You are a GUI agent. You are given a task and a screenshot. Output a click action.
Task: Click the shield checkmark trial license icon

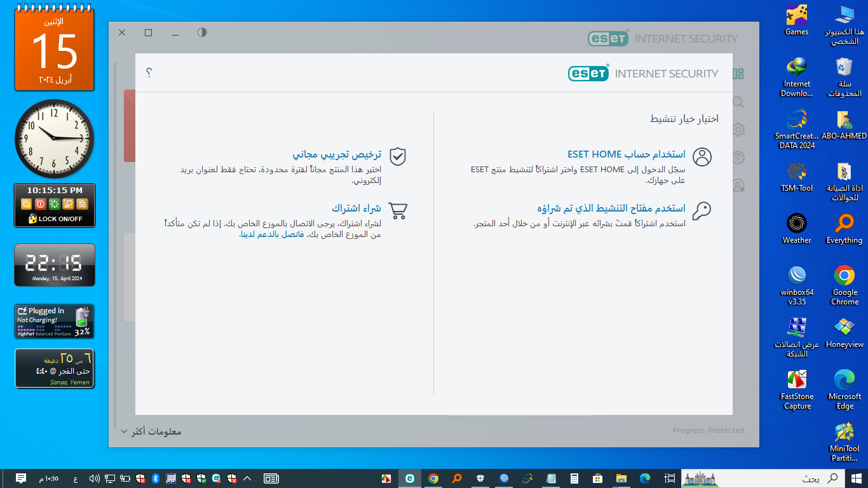[x=398, y=157]
